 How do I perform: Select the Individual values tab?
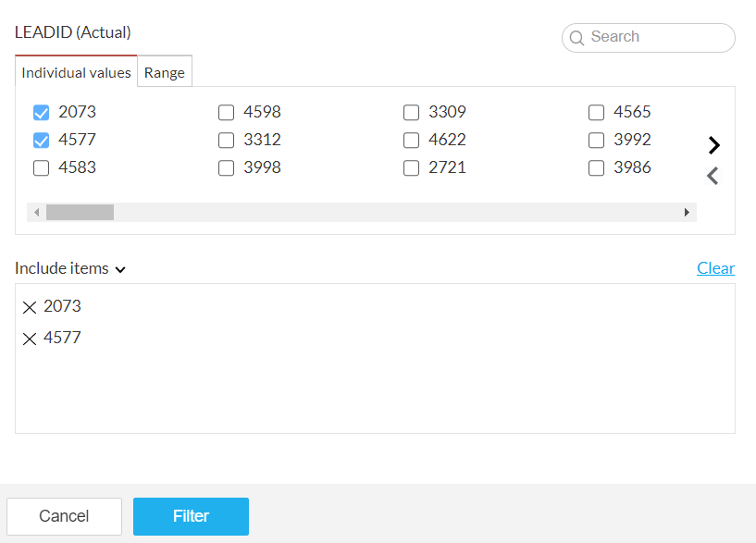[x=76, y=73]
